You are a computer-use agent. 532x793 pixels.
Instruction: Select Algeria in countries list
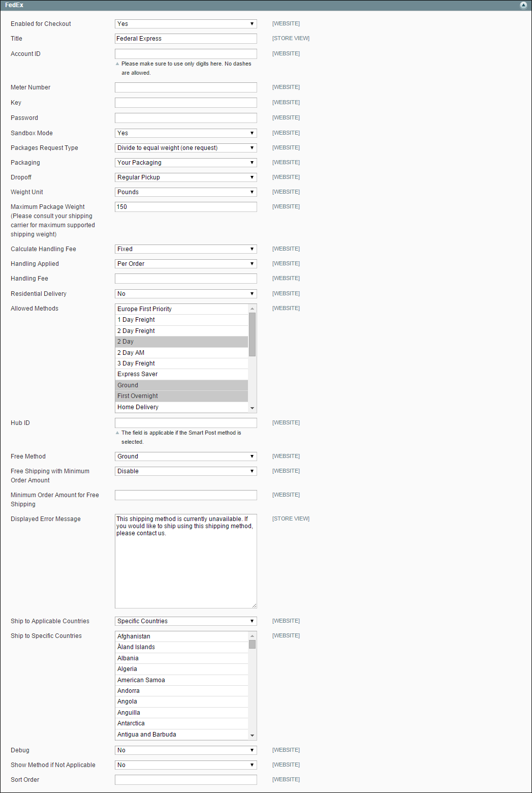[x=181, y=669]
